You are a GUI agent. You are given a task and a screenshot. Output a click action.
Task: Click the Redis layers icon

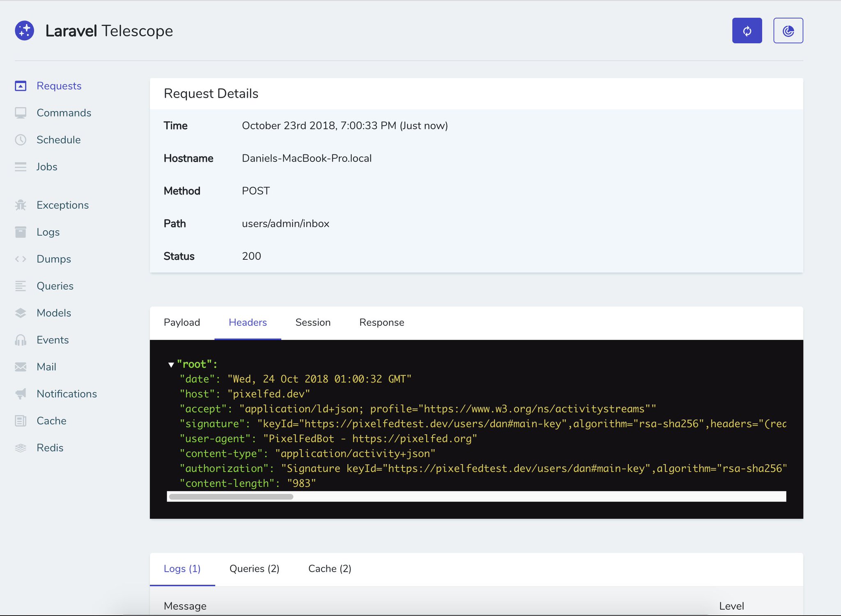point(21,448)
